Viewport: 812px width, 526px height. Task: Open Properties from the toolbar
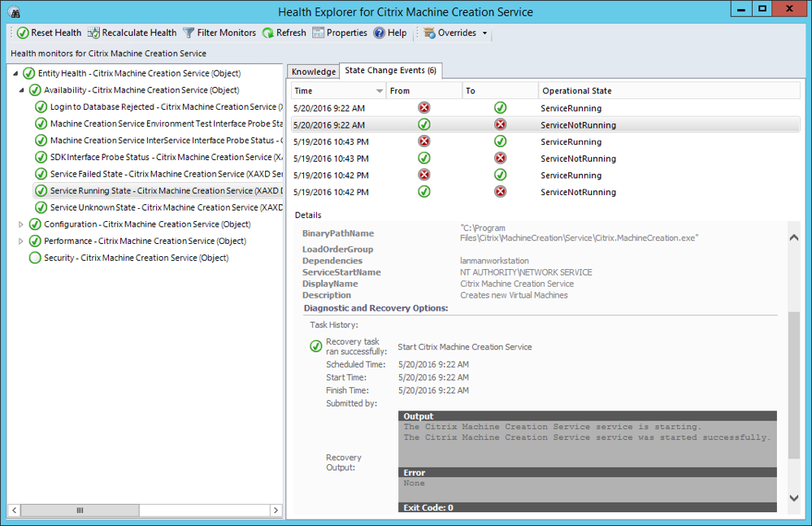tap(340, 33)
